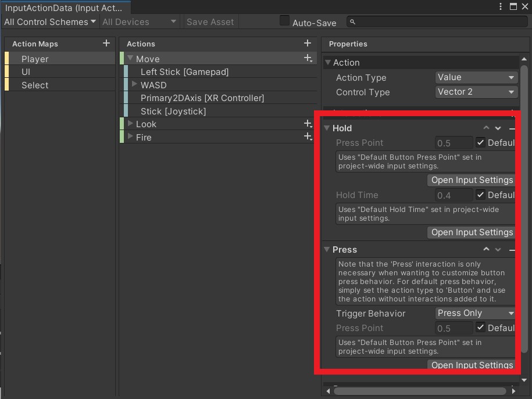
Task: Click the Properties vertical scrollbar
Action: coord(524,209)
